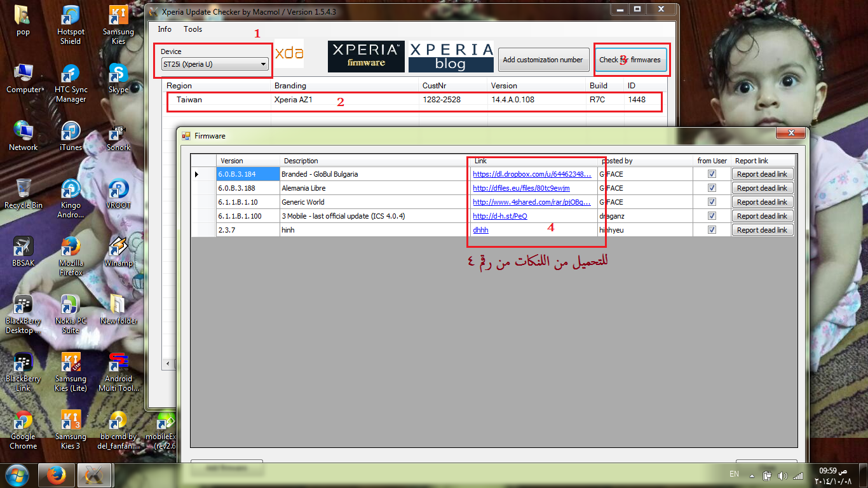This screenshot has width=868, height=488.
Task: Open the iTunes desktop shortcut
Action: click(x=71, y=136)
